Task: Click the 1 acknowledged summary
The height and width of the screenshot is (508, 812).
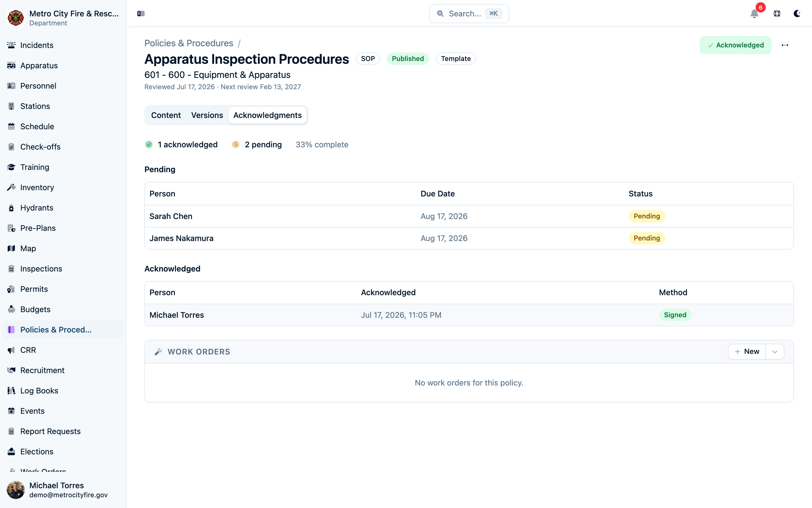Action: coord(181,144)
